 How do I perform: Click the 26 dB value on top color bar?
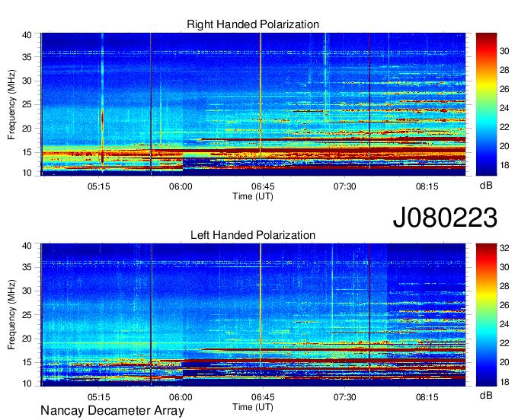(504, 89)
